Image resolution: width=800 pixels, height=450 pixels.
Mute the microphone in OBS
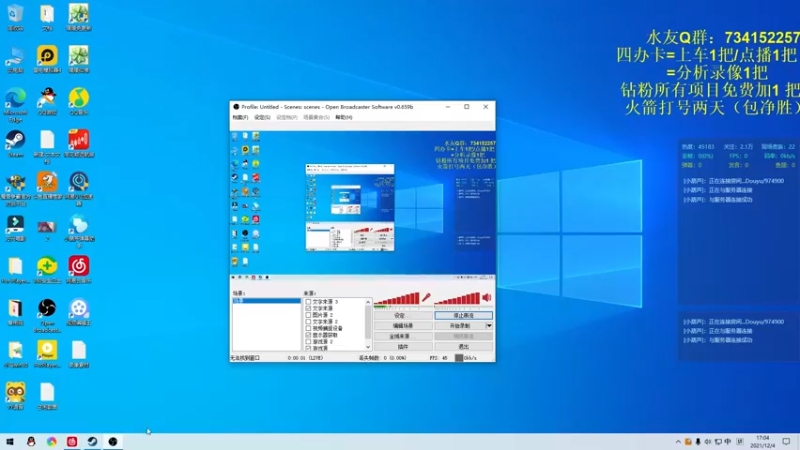[x=426, y=297]
